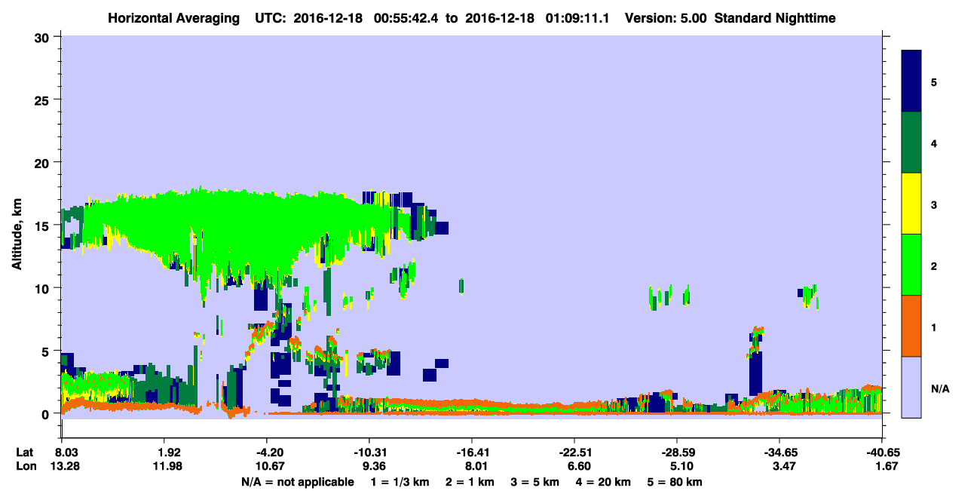Select latitude value '-10.31'
This screenshot has height=503, width=980.
(x=369, y=452)
